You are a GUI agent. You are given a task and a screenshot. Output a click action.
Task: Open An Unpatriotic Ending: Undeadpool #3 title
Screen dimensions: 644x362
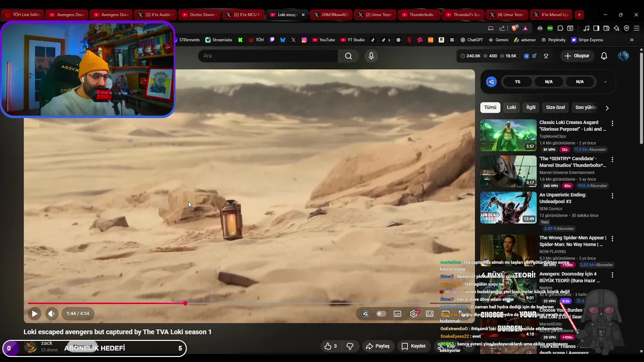pyautogui.click(x=562, y=198)
